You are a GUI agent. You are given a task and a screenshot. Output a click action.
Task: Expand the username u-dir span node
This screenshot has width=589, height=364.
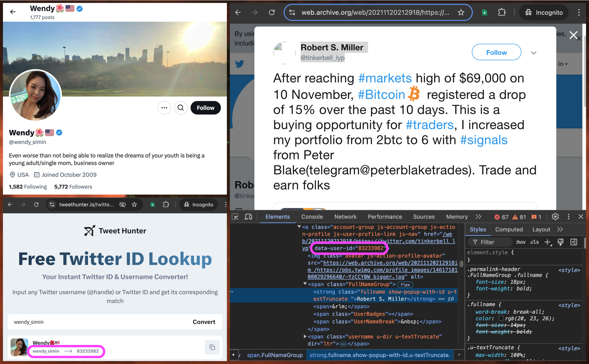(305, 337)
